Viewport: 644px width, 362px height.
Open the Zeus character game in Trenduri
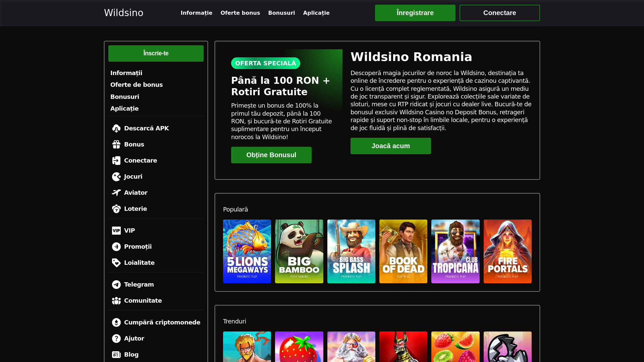click(x=351, y=347)
